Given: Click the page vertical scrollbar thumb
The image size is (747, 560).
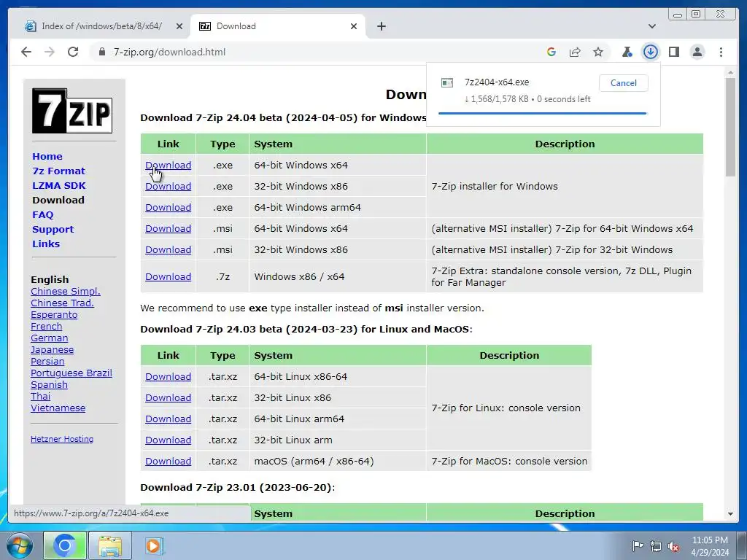Looking at the screenshot, I should coord(730,127).
